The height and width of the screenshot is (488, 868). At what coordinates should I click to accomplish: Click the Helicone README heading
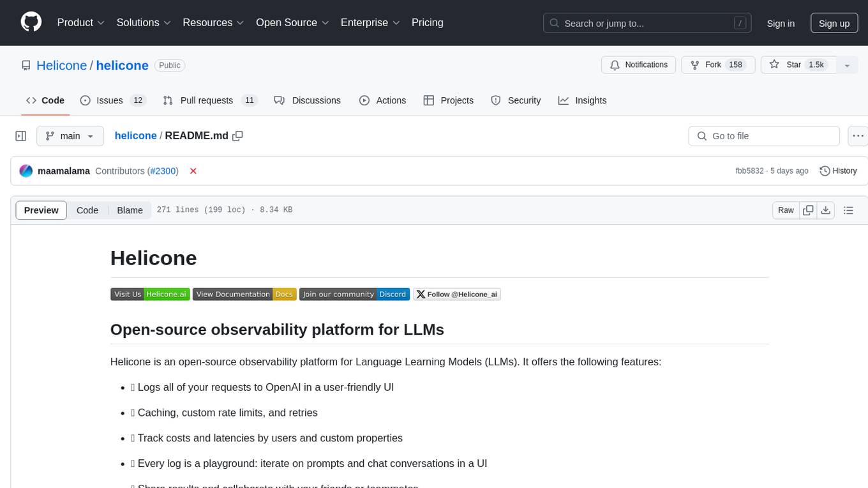tap(154, 258)
